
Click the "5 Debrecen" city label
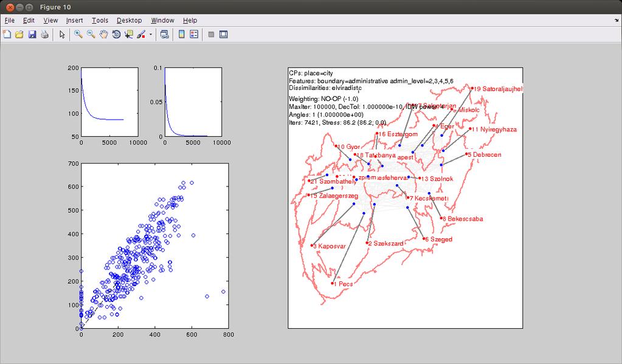click(x=485, y=154)
